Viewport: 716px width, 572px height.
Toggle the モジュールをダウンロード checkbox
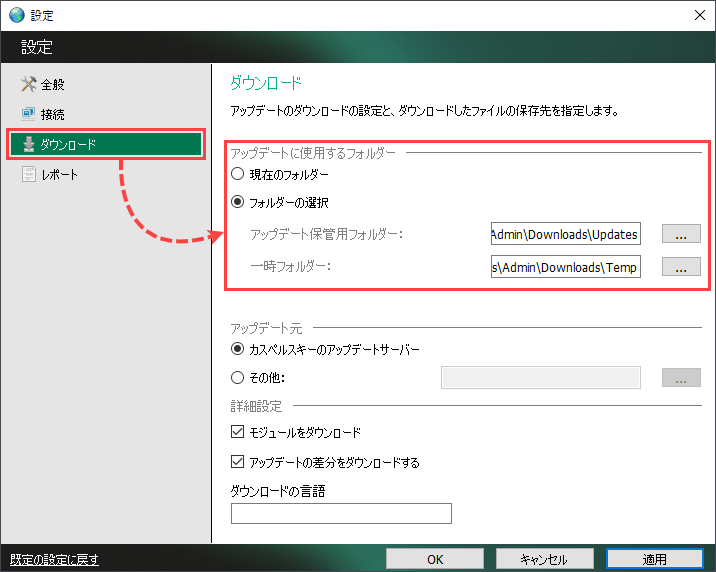pyautogui.click(x=238, y=433)
